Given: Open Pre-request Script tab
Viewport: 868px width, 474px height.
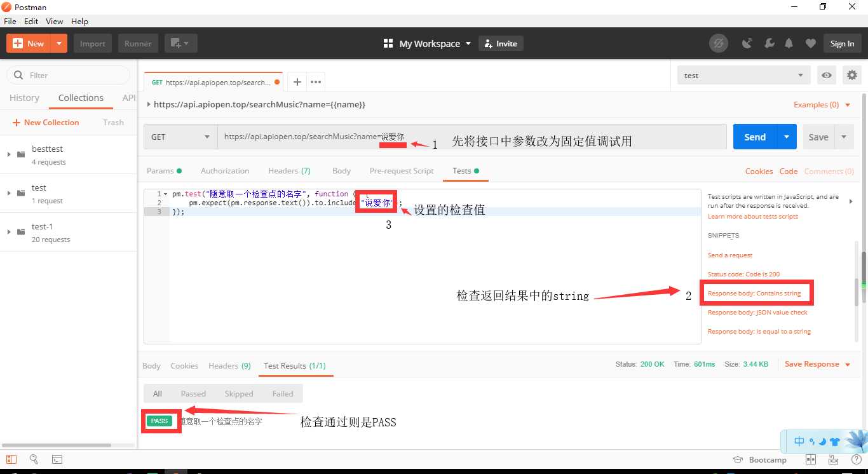Looking at the screenshot, I should 402,170.
